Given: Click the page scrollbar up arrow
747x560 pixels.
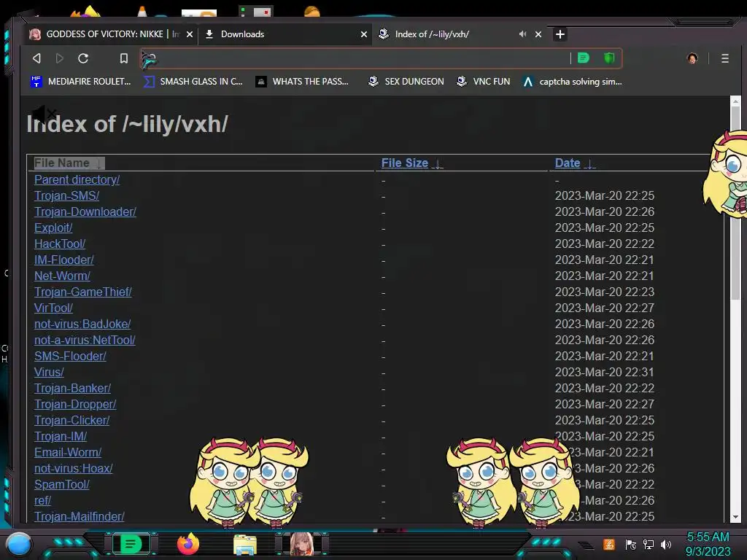Looking at the screenshot, I should [735, 101].
